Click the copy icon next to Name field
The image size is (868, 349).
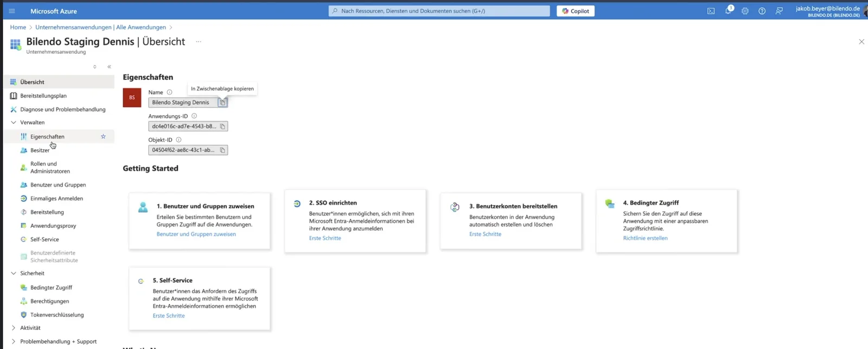coord(222,103)
